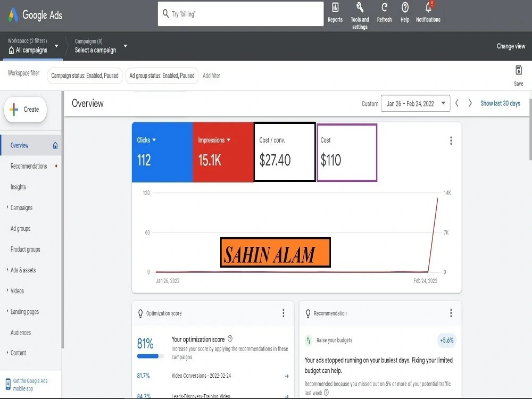Viewport: 532px width, 399px height.
Task: Click the search magnifier icon
Action: (x=165, y=14)
